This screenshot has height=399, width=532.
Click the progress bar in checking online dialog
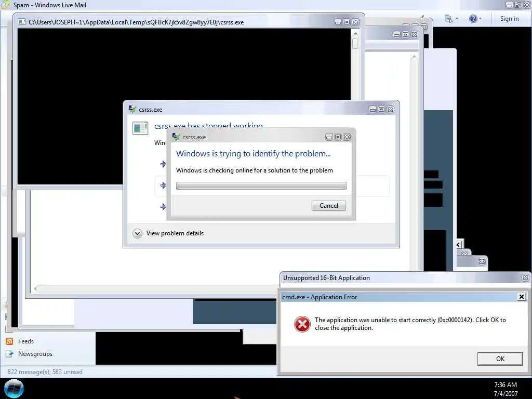(x=261, y=185)
